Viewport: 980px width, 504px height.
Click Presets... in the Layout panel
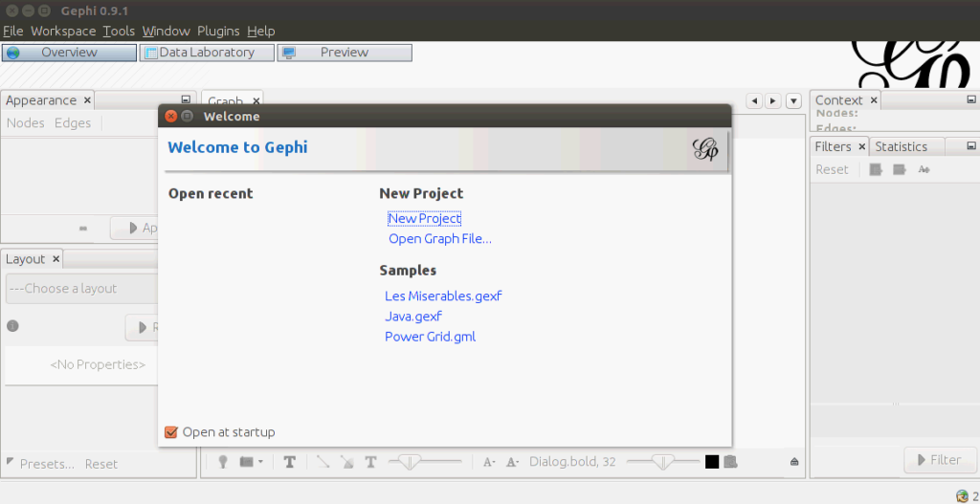(x=47, y=464)
